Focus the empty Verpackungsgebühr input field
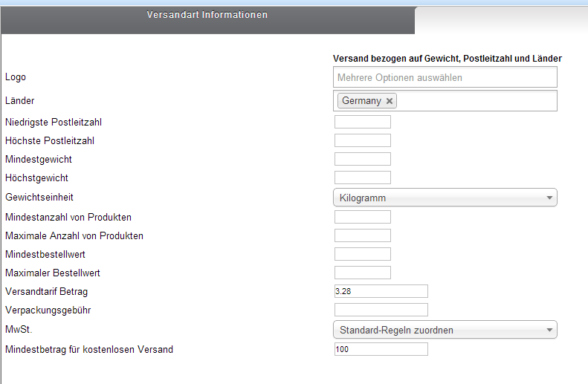 pyautogui.click(x=381, y=310)
